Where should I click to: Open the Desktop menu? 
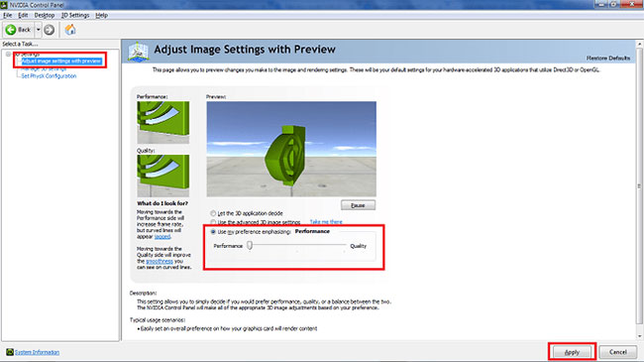[45, 15]
